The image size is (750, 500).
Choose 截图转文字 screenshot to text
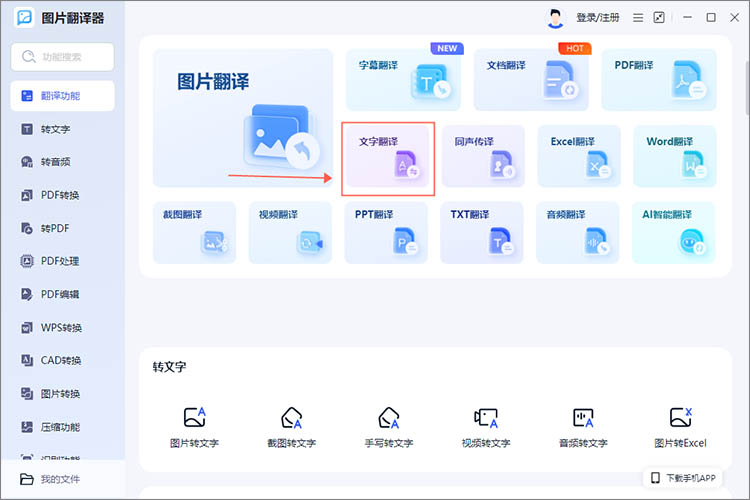(x=291, y=427)
